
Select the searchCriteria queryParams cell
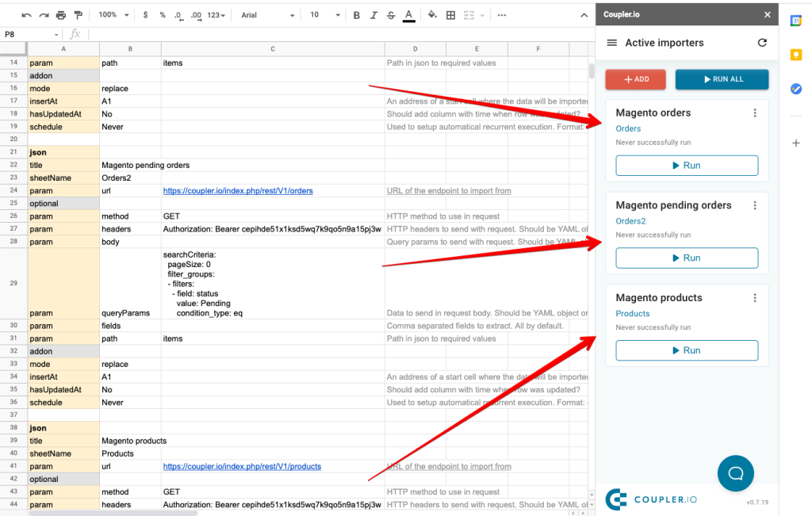coord(273,284)
